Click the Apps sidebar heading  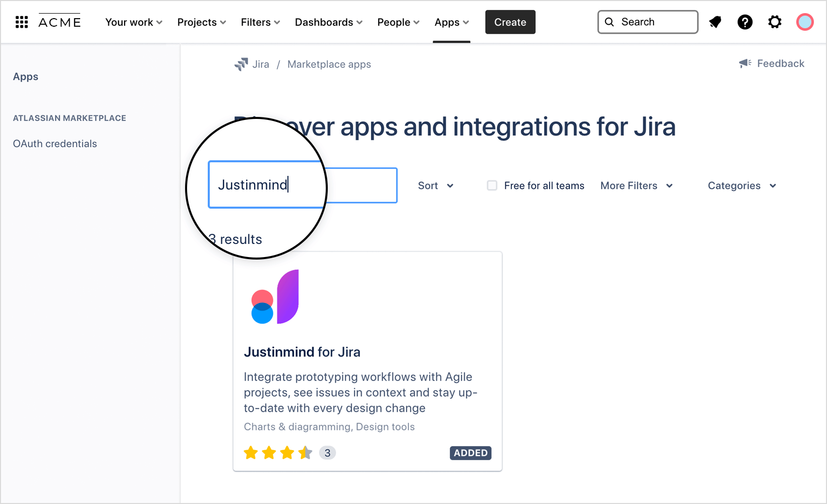(x=26, y=77)
